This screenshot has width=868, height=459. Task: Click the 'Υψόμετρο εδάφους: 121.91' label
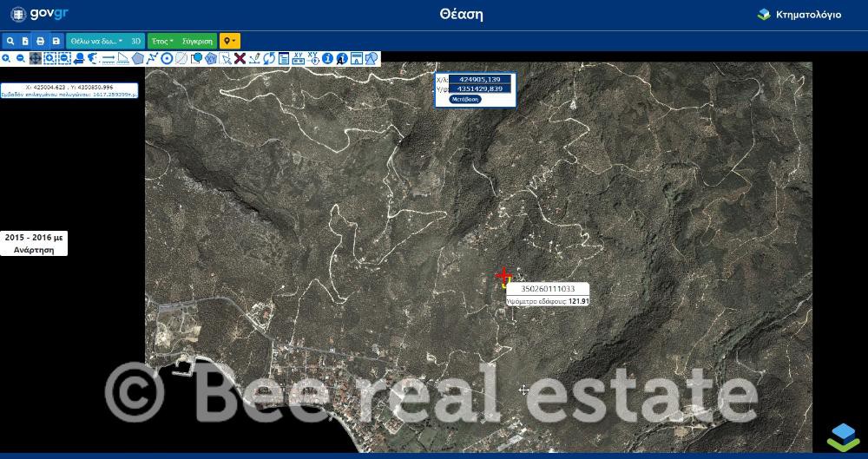click(548, 301)
